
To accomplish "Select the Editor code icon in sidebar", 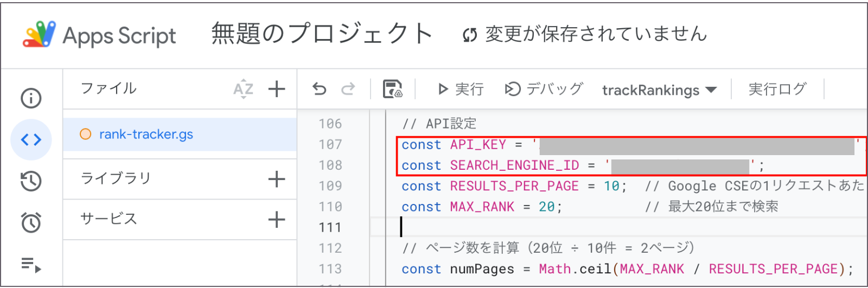I will (x=31, y=140).
